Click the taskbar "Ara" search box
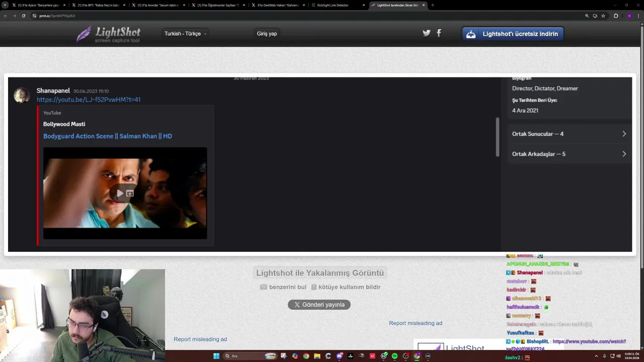 251,356
